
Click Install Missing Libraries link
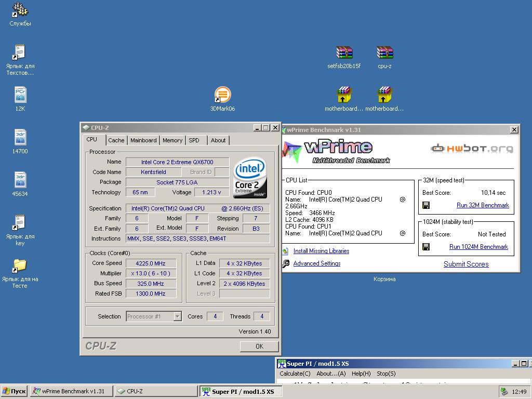pyautogui.click(x=321, y=251)
